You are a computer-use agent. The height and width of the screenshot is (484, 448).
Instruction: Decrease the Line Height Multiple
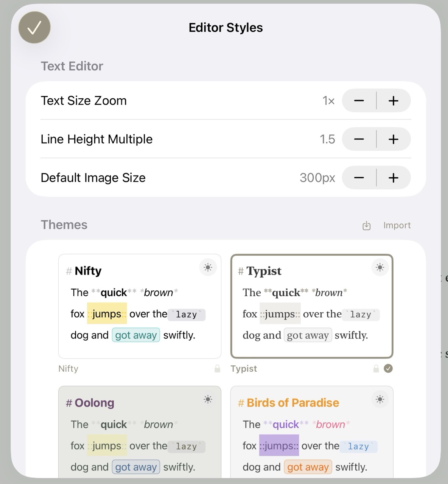coord(359,139)
